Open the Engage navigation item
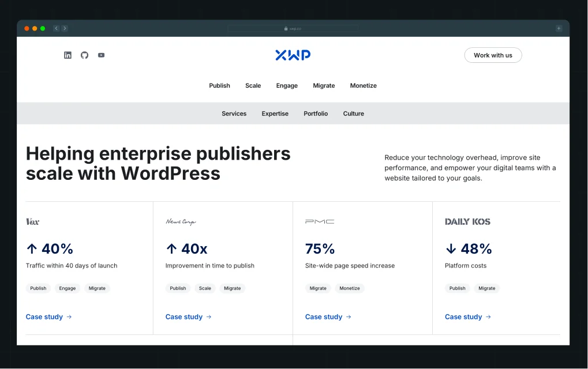 [287, 85]
